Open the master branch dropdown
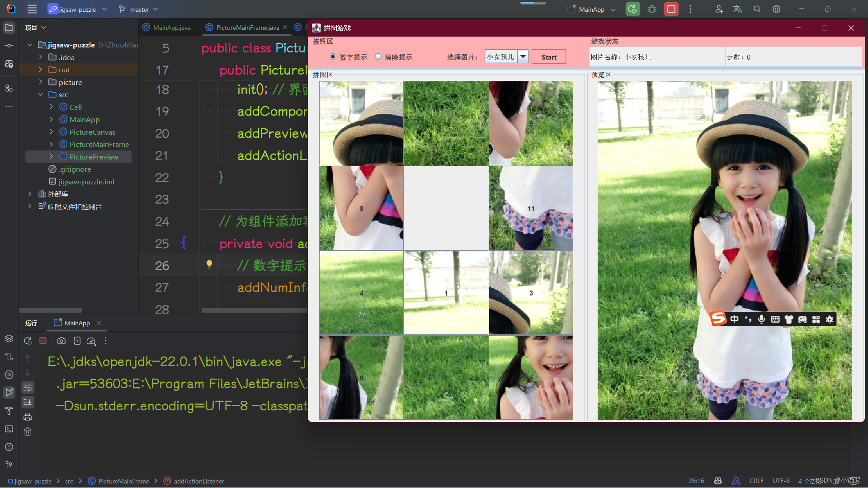 pos(139,9)
